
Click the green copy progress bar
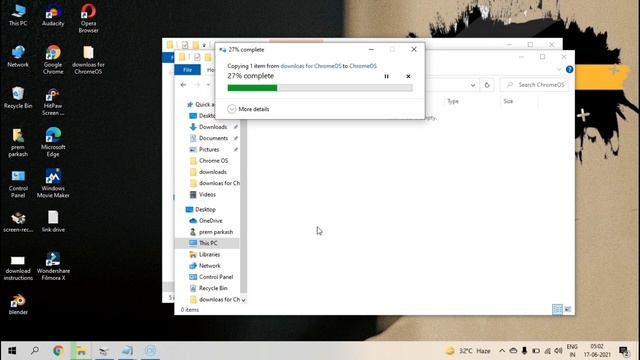320,88
